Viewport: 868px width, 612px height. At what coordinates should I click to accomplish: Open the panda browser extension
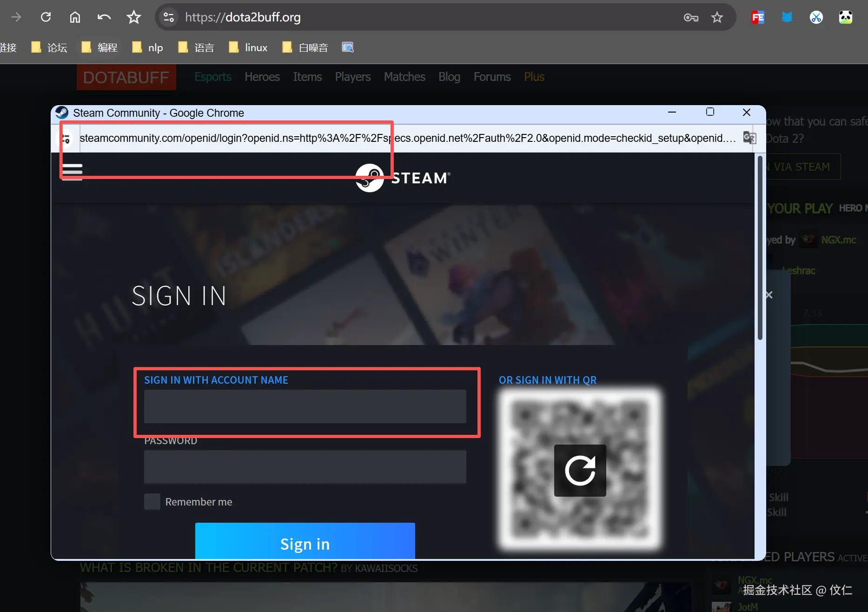[x=846, y=18]
